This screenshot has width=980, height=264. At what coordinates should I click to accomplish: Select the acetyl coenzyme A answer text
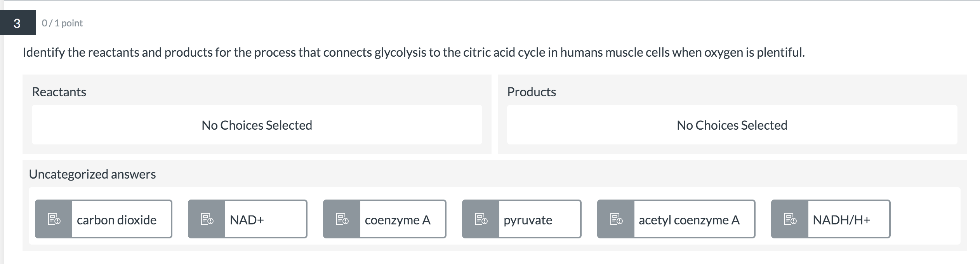(689, 220)
